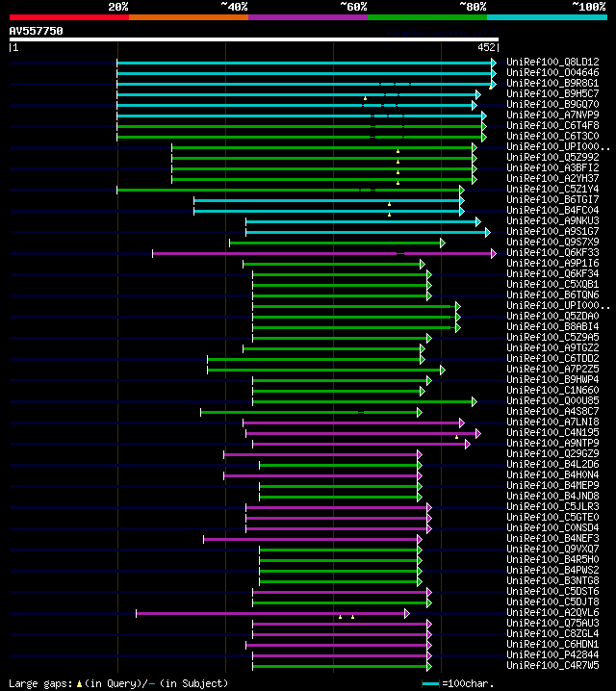Click the UniRef100_B3NTG8 label

click(552, 580)
